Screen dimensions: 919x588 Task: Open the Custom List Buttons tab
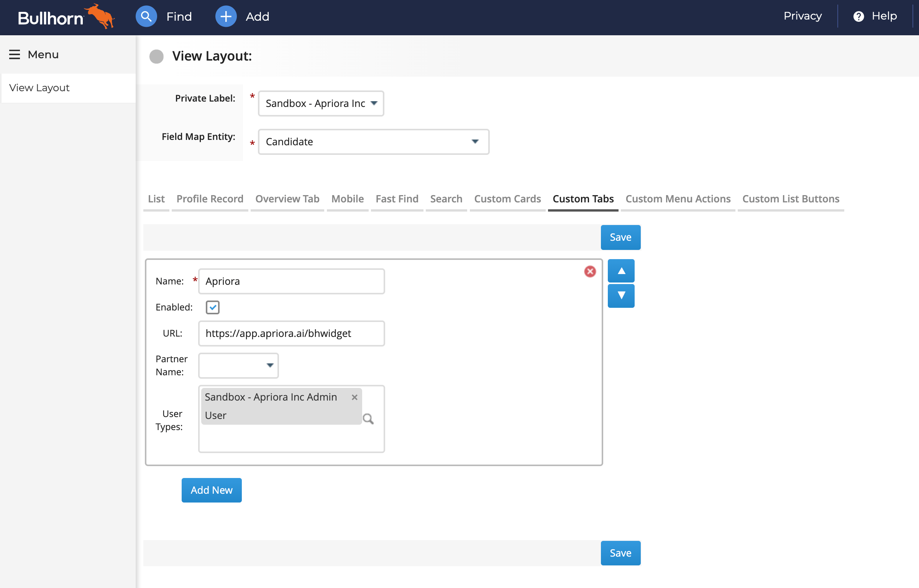click(791, 199)
